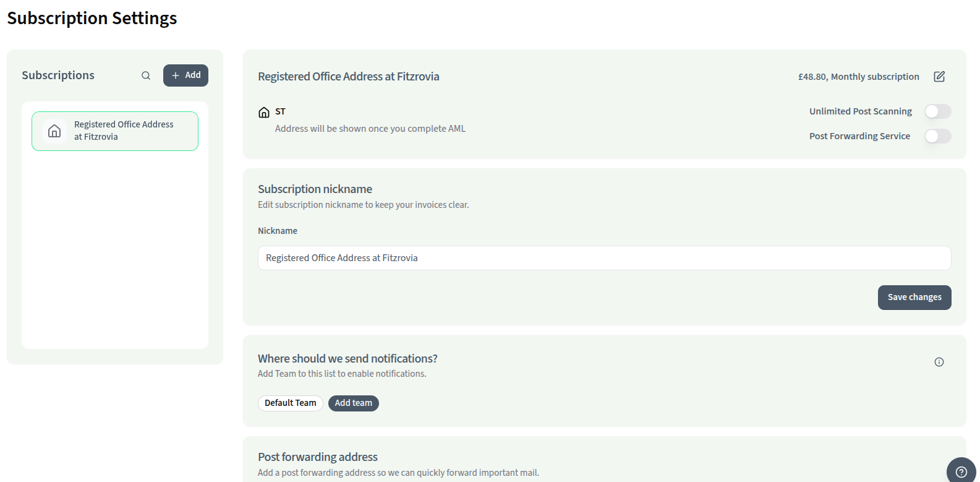Screen dimensions: 980x482
Task: Click the Post forwarding address heading
Action: coord(318,457)
